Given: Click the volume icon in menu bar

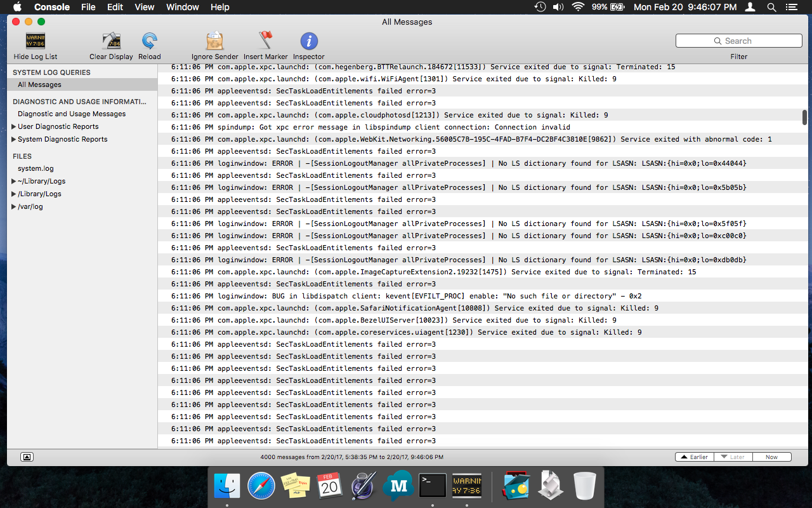Looking at the screenshot, I should tap(558, 7).
